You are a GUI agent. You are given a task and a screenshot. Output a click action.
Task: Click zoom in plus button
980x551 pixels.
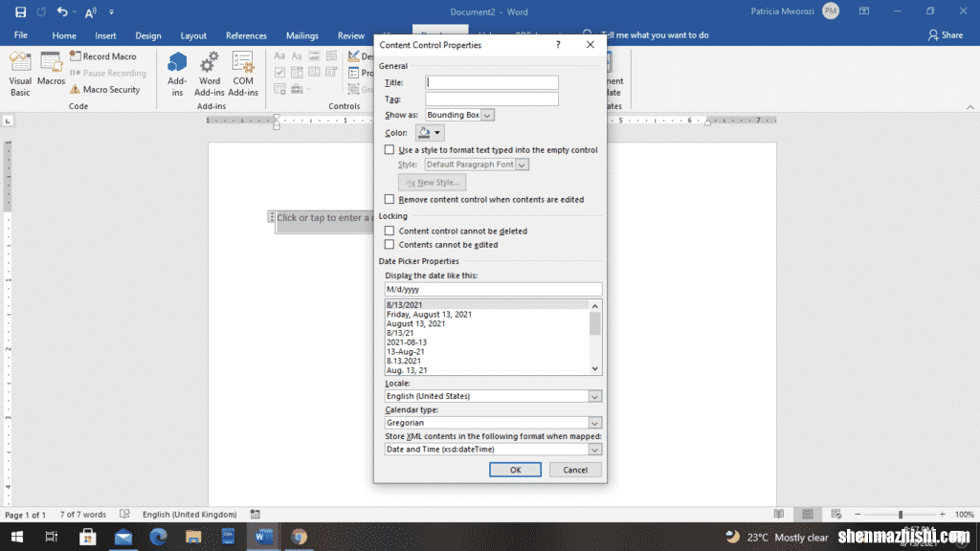coord(943,514)
